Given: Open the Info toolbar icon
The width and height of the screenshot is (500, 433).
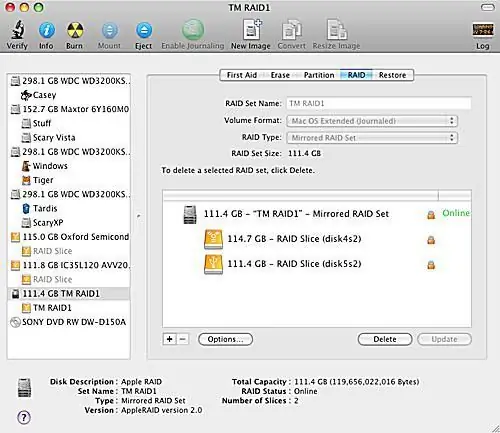Looking at the screenshot, I should click(47, 30).
